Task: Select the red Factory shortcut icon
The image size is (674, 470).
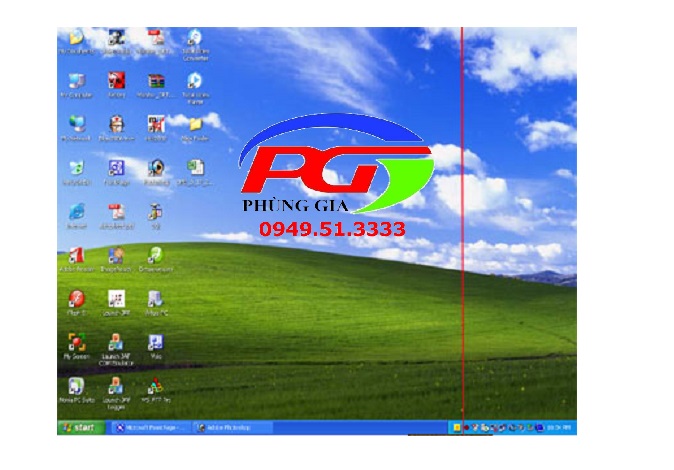Action: coord(116,80)
